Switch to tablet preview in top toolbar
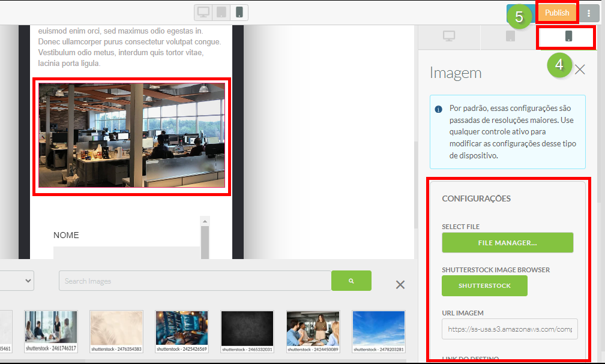605x364 pixels. tap(221, 13)
